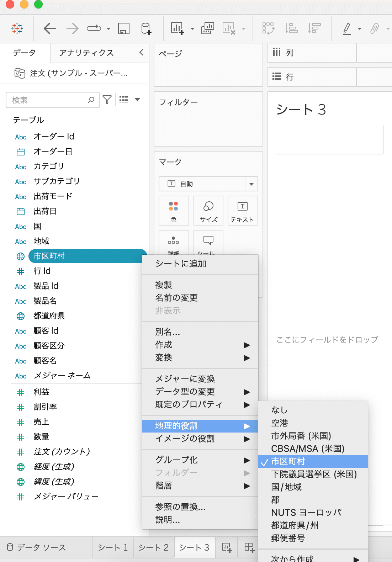Choose 参照の置換... from context menu
Image resolution: width=392 pixels, height=562 pixels.
click(x=200, y=507)
